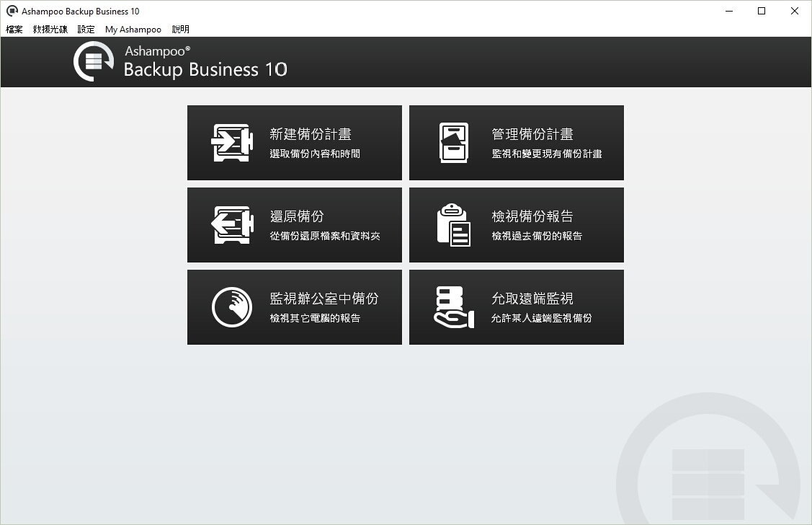Close the Ashampoo Backup window

coord(795,11)
